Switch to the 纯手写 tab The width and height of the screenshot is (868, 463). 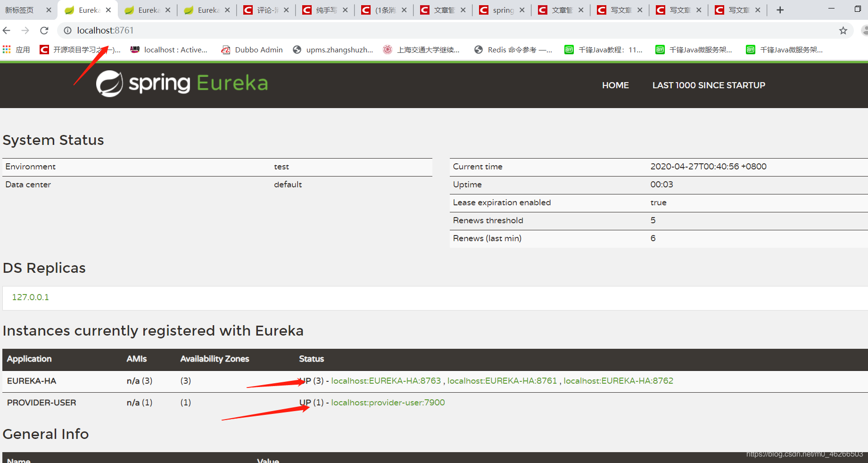(x=325, y=10)
